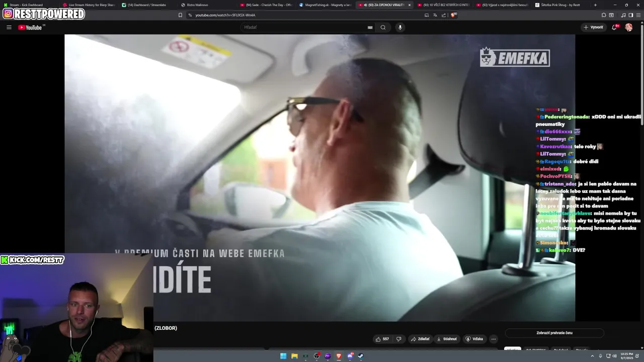
Task: Click the EMEFKA channel watermark logo
Action: click(x=515, y=57)
